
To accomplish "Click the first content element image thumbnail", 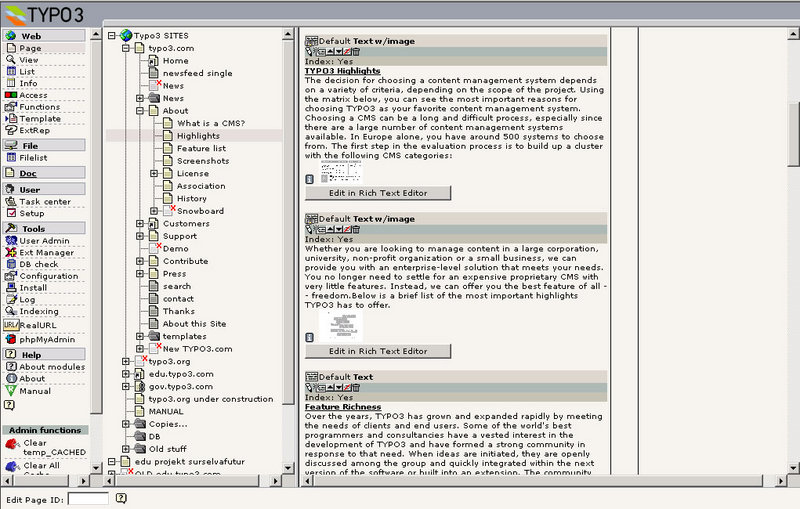I will coord(341,172).
